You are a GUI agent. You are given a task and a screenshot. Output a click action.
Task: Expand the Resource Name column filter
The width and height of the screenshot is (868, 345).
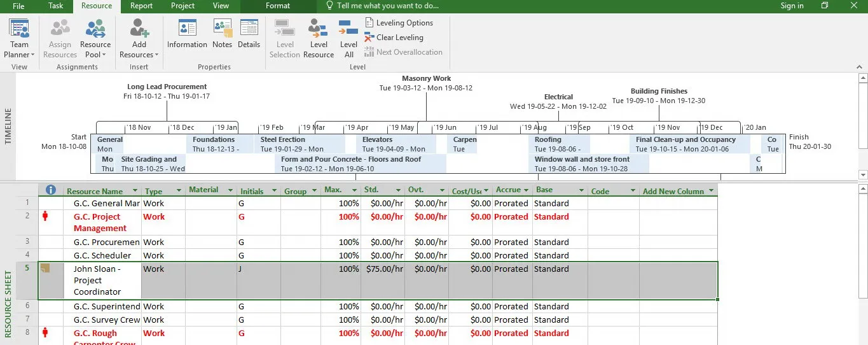point(135,191)
